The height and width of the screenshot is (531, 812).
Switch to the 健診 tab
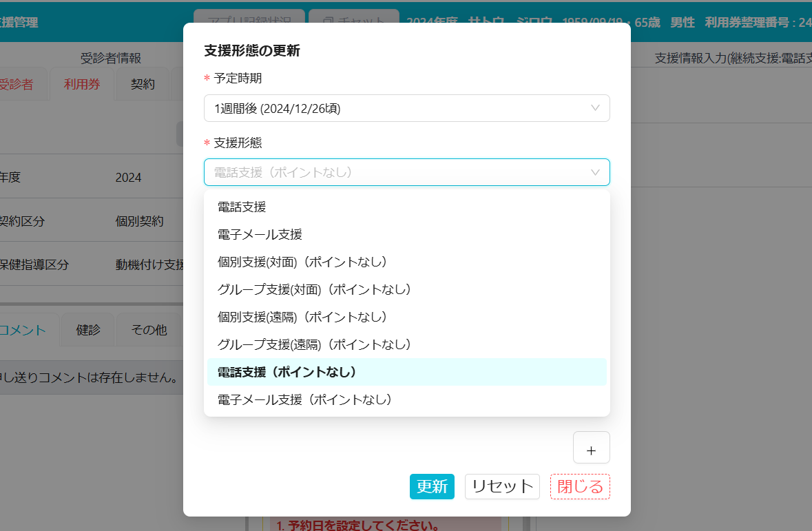(x=88, y=330)
